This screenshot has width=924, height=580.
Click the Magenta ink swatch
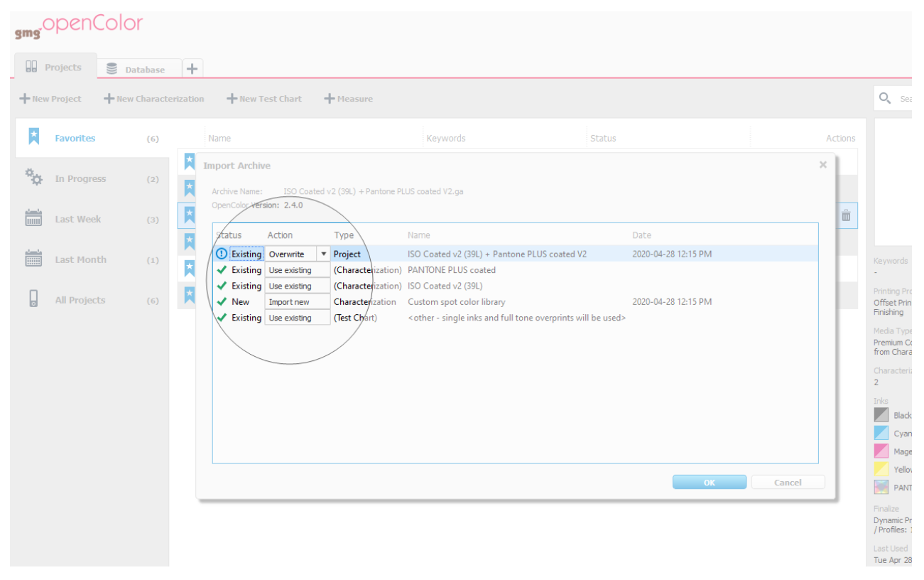[881, 451]
